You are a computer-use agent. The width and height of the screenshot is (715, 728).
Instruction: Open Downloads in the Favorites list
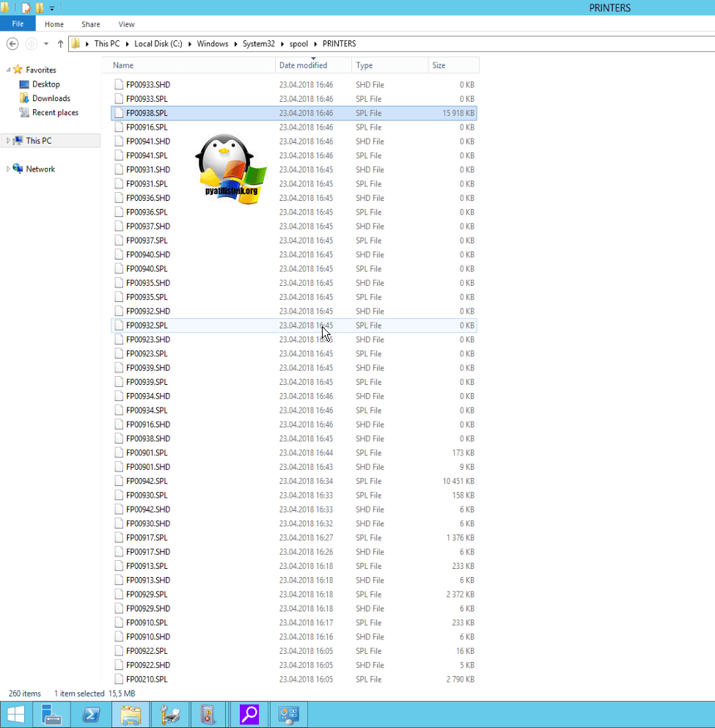[x=51, y=98]
